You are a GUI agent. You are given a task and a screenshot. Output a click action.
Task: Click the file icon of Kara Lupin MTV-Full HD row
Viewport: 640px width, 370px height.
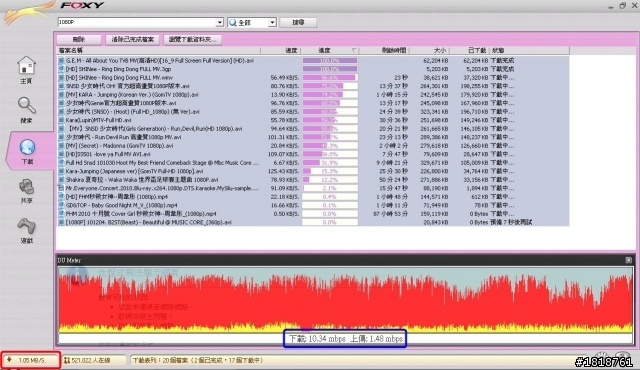(61, 120)
